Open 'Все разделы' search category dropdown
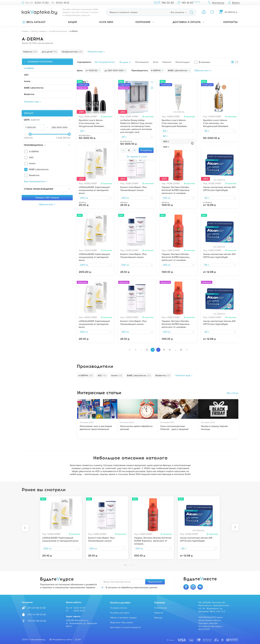Image resolution: width=260 pixels, height=644 pixels. (178, 12)
